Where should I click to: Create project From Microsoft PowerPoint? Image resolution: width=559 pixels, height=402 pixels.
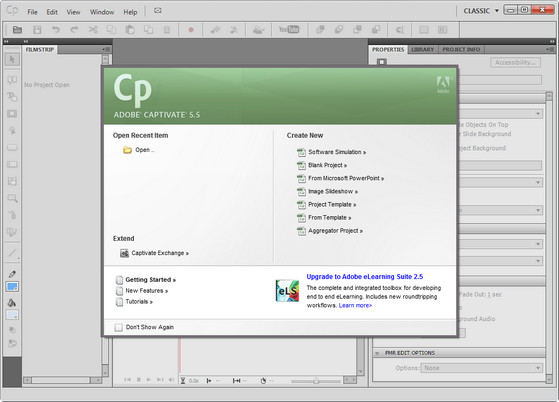click(346, 178)
